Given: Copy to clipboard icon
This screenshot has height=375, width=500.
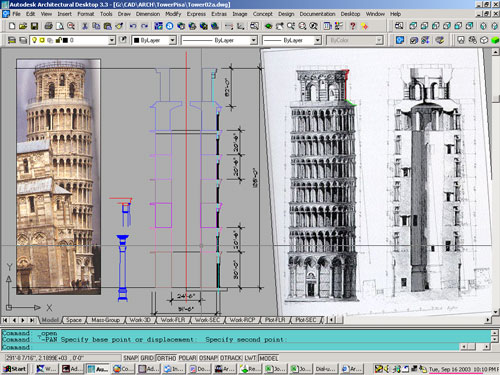Looking at the screenshot, I should click(96, 26).
